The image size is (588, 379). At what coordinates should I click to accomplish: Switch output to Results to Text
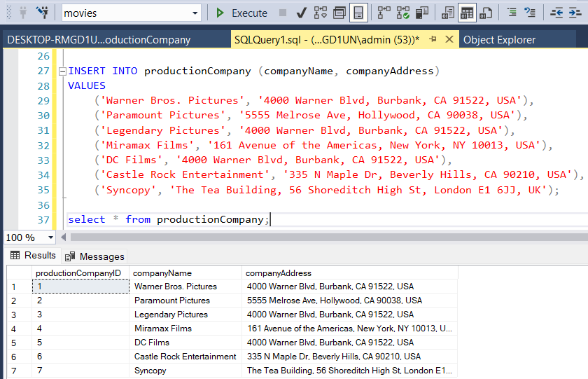pyautogui.click(x=448, y=13)
